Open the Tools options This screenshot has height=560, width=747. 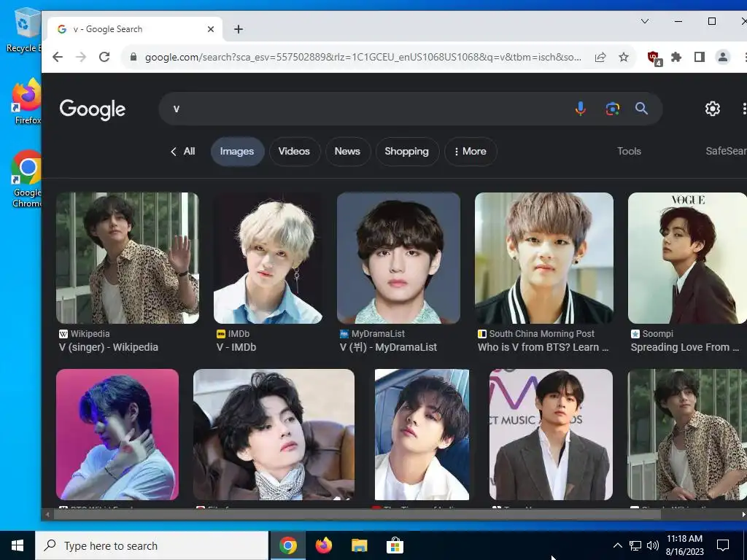point(629,152)
